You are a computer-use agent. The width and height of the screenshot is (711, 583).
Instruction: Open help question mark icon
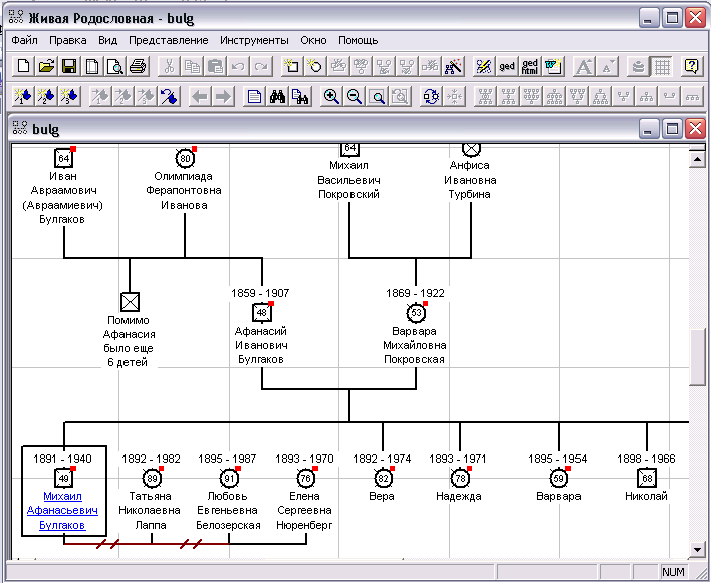(x=692, y=67)
